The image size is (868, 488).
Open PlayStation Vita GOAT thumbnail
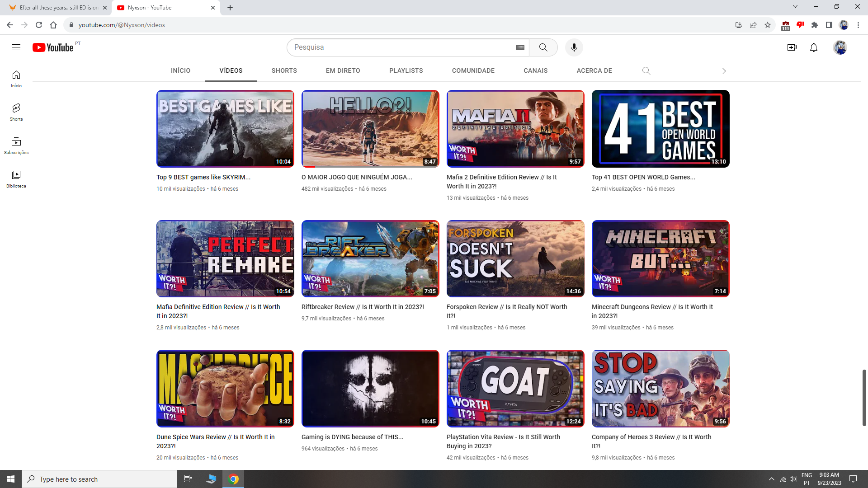tap(515, 389)
